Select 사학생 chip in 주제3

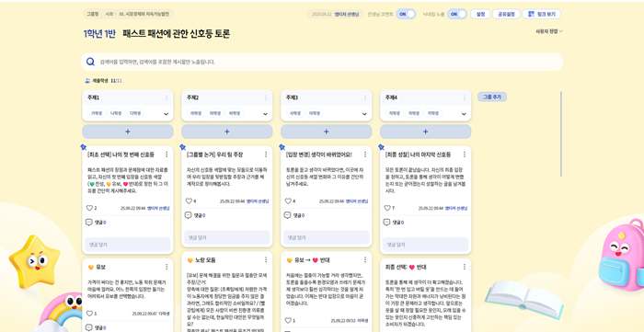pyautogui.click(x=295, y=113)
